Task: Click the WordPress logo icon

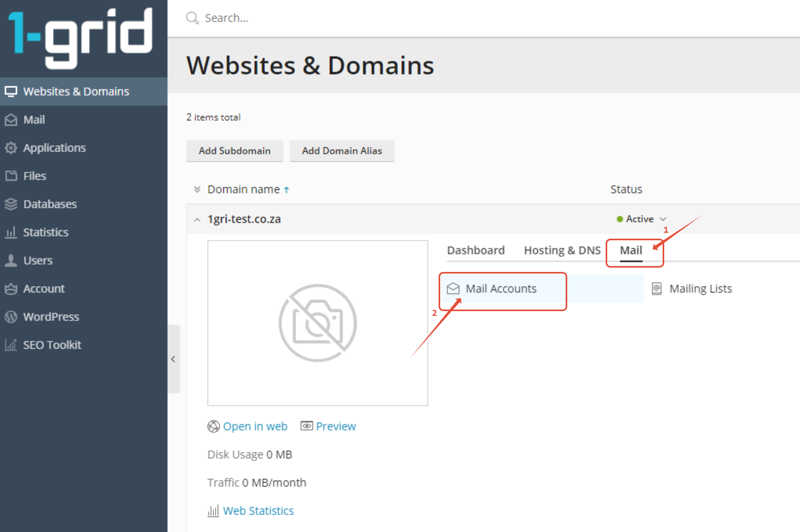Action: point(11,317)
